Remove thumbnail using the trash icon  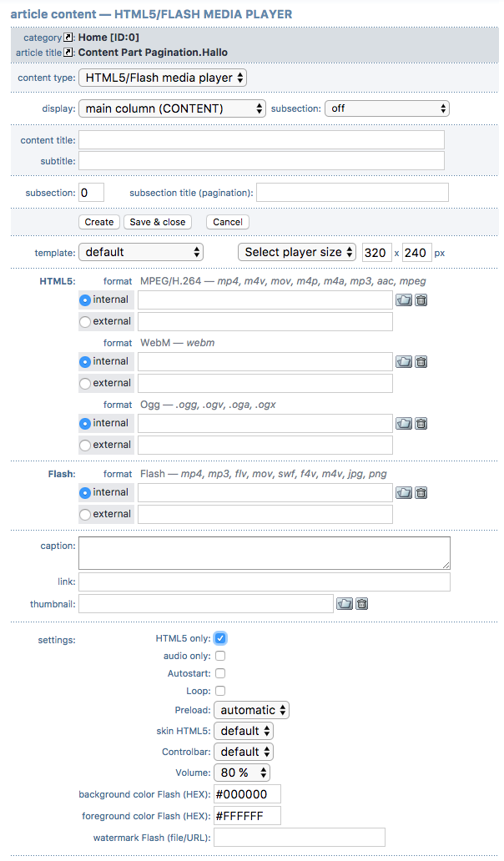tap(362, 604)
